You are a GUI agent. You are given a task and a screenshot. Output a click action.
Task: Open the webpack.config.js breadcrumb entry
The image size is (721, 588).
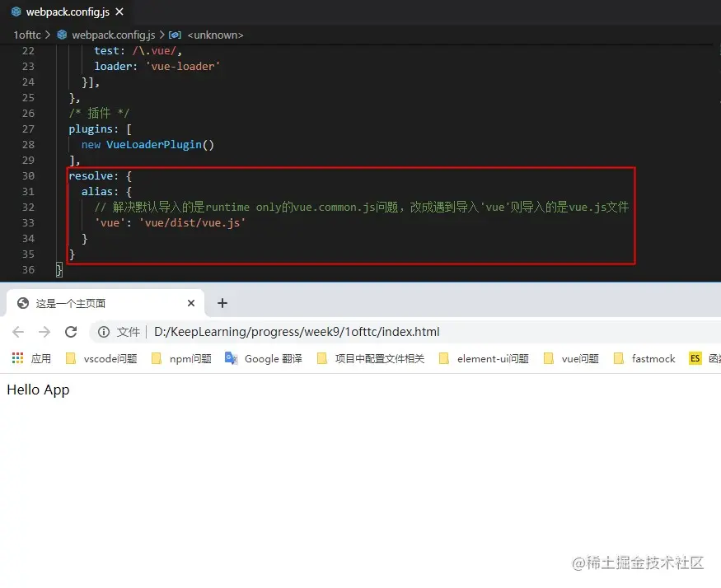[x=114, y=35]
